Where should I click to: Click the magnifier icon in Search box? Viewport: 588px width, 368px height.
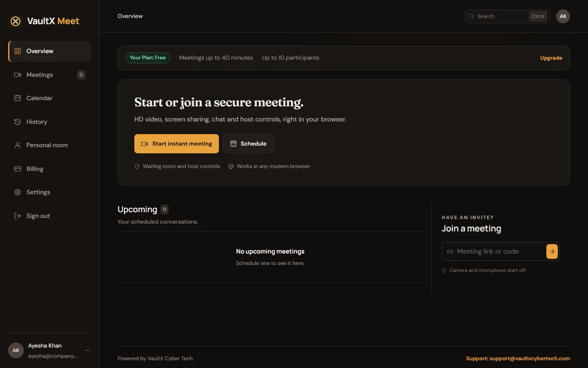coord(471,16)
